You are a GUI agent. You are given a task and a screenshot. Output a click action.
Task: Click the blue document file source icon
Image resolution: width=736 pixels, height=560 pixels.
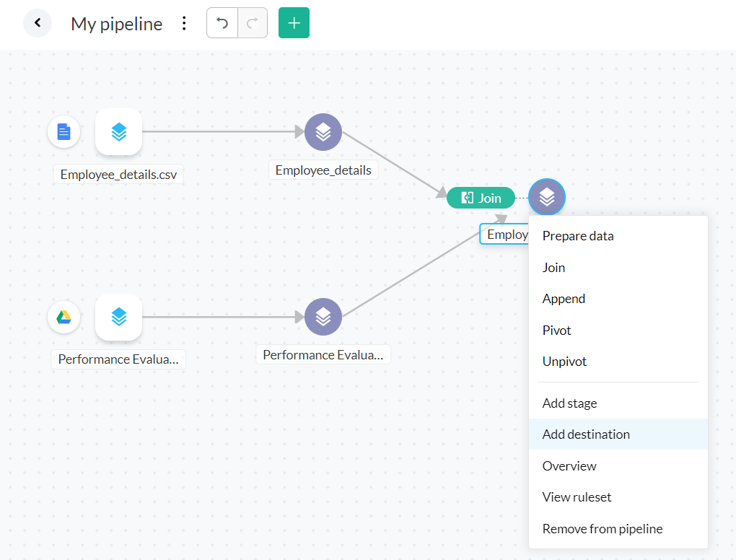63,132
